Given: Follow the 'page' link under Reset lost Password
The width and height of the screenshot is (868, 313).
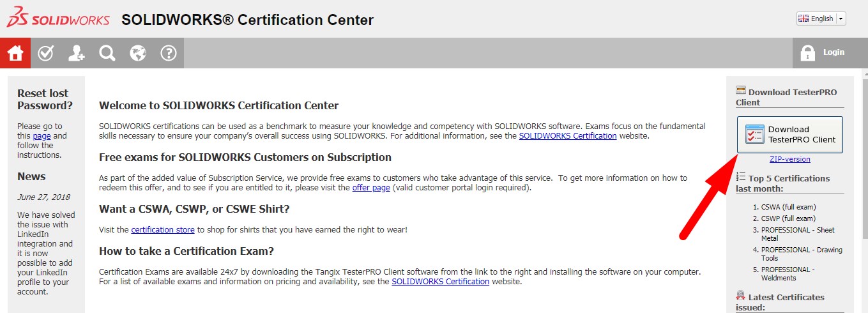Looking at the screenshot, I should 42,135.
